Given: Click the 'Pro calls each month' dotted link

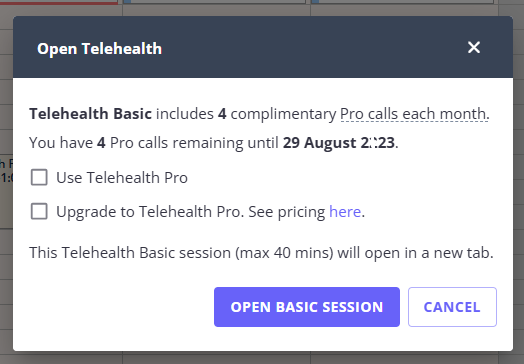Looking at the screenshot, I should (414, 114).
